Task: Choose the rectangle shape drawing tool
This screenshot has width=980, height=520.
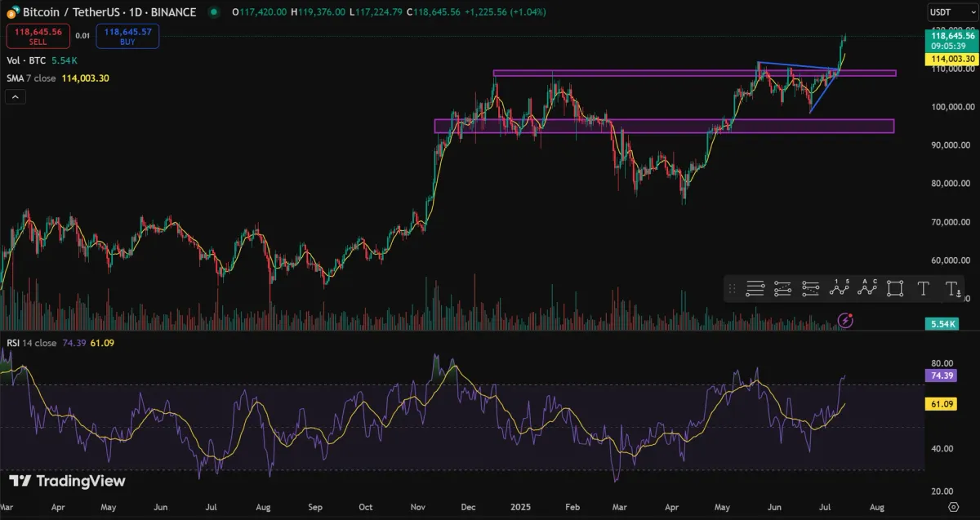Action: pyautogui.click(x=895, y=288)
